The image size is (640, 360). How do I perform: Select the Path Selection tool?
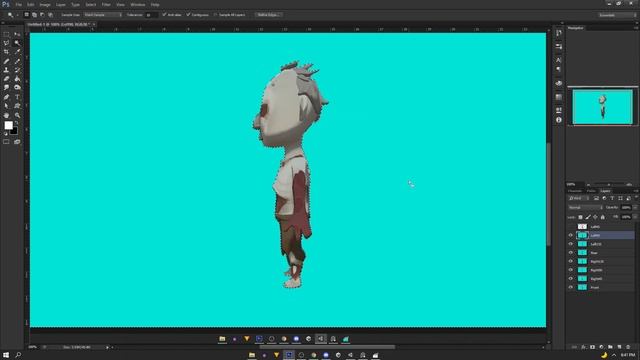point(6,106)
